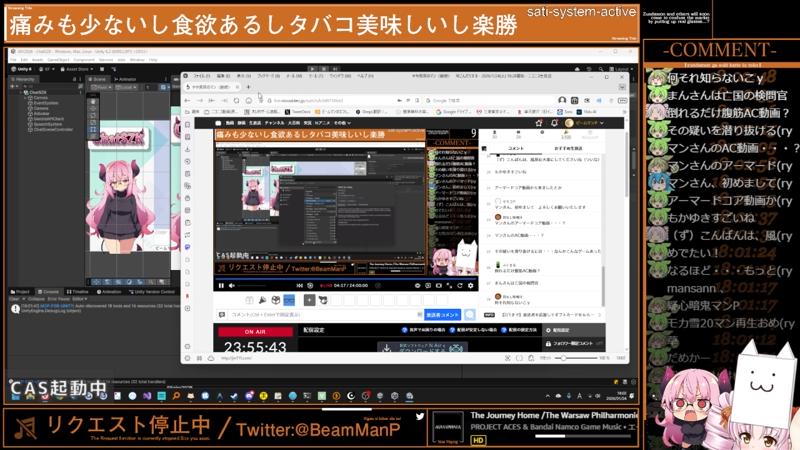This screenshot has width=800, height=450.
Task: Click the cloud sync icon in browser status bar
Action: pyautogui.click(x=211, y=358)
